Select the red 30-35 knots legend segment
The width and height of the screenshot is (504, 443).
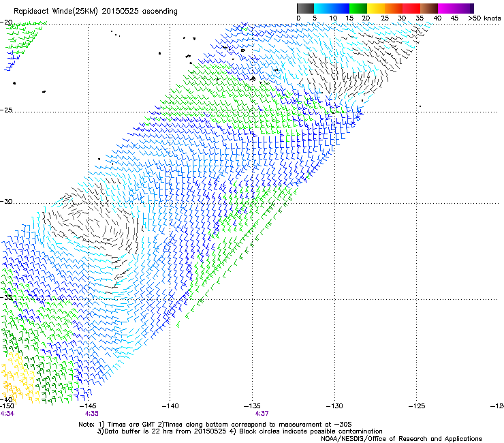pyautogui.click(x=411, y=8)
